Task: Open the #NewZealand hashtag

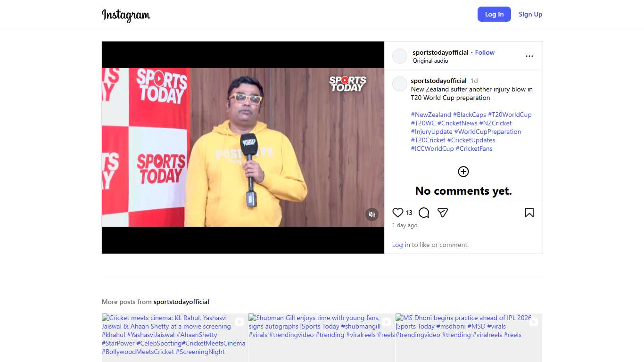Action: [x=431, y=115]
